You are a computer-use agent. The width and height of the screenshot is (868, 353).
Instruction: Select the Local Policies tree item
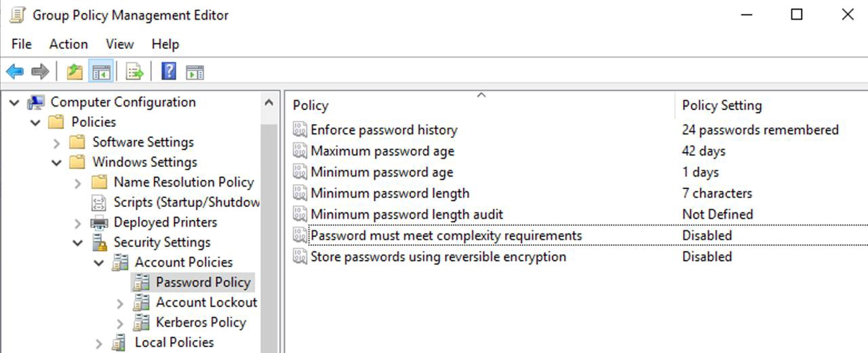pos(174,343)
